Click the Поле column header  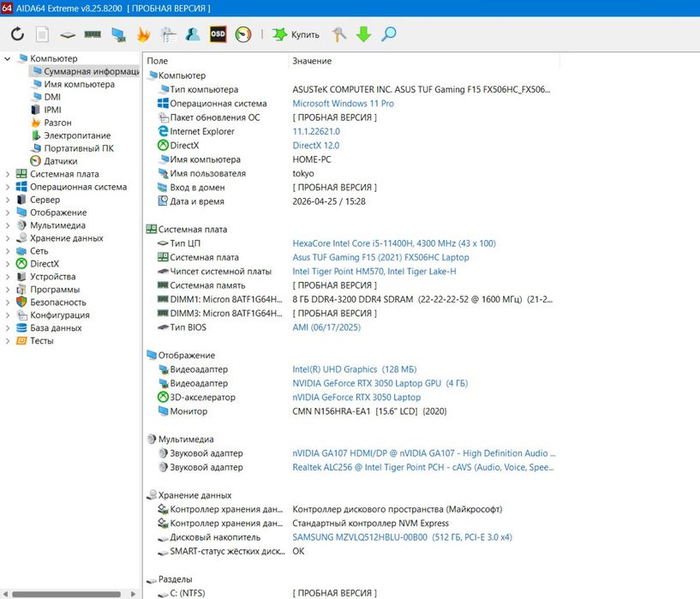158,61
